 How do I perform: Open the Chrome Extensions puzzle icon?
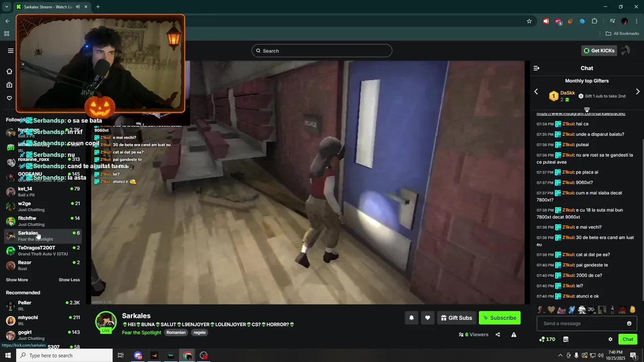594,21
